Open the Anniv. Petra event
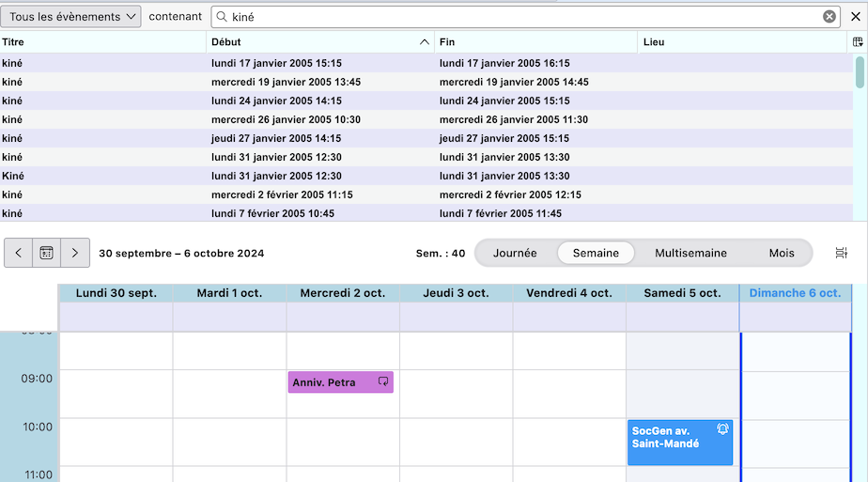Screen dimensions: 868x482 (x=333, y=382)
